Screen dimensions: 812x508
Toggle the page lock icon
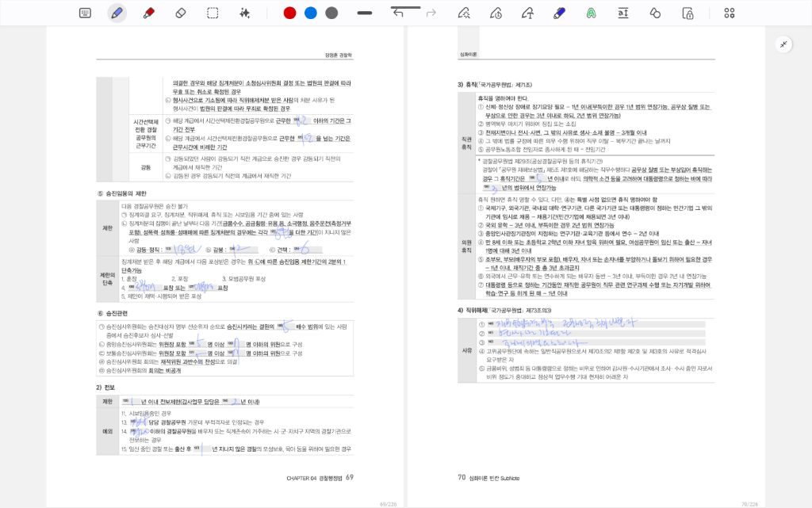[688, 13]
